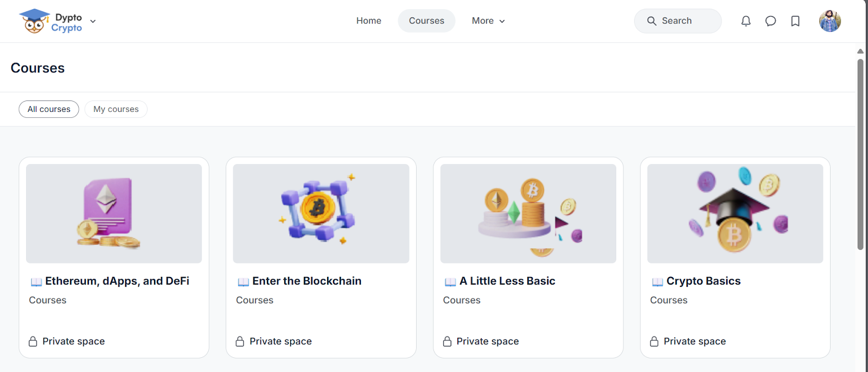868x372 pixels.
Task: Click the Crypto Basics graduation cap thumbnail
Action: point(735,213)
